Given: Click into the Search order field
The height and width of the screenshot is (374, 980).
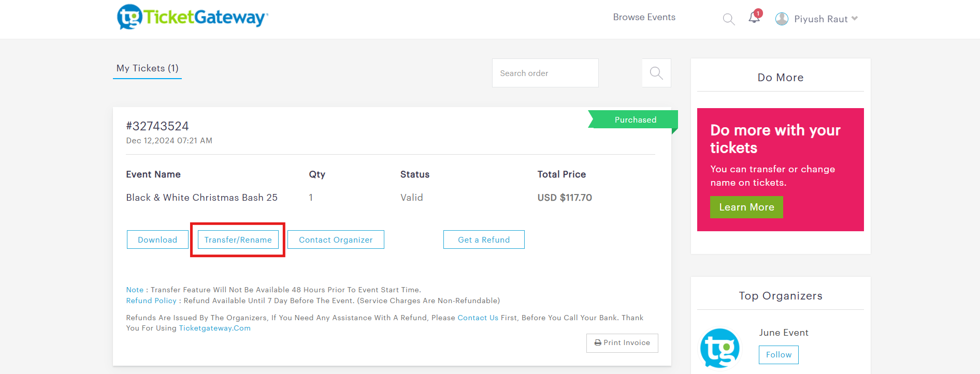Looking at the screenshot, I should (545, 73).
